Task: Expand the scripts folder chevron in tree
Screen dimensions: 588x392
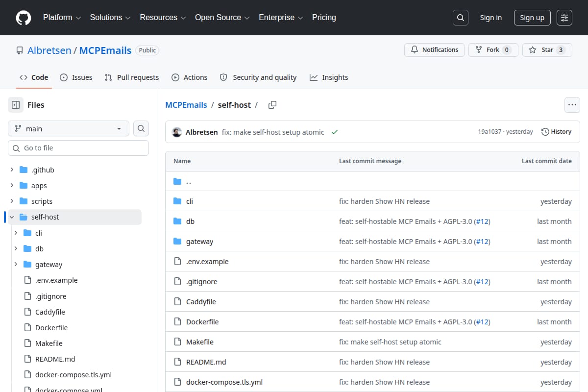Action: 12,201
